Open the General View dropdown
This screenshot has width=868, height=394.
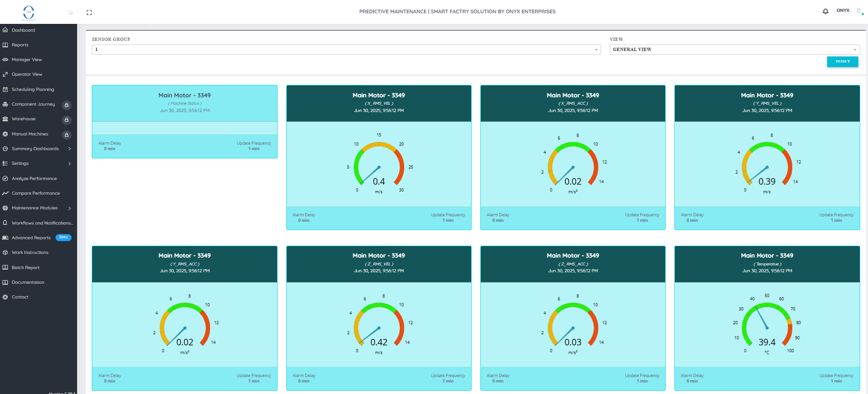pos(734,50)
